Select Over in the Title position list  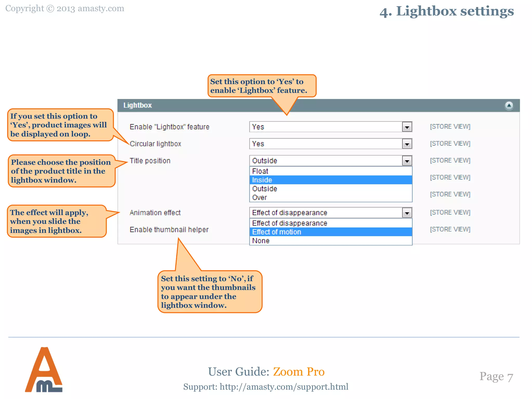click(331, 197)
